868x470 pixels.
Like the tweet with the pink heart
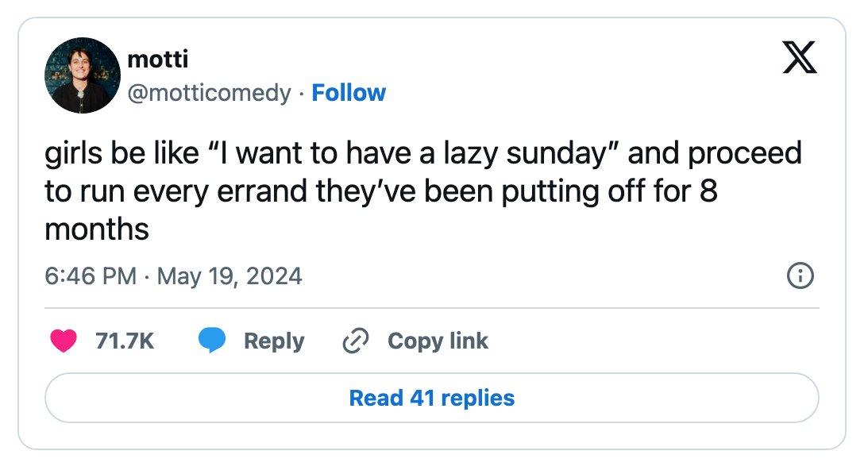click(x=64, y=341)
